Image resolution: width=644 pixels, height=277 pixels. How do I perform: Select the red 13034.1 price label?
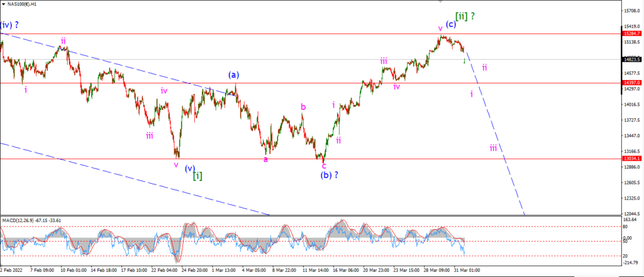tap(633, 158)
